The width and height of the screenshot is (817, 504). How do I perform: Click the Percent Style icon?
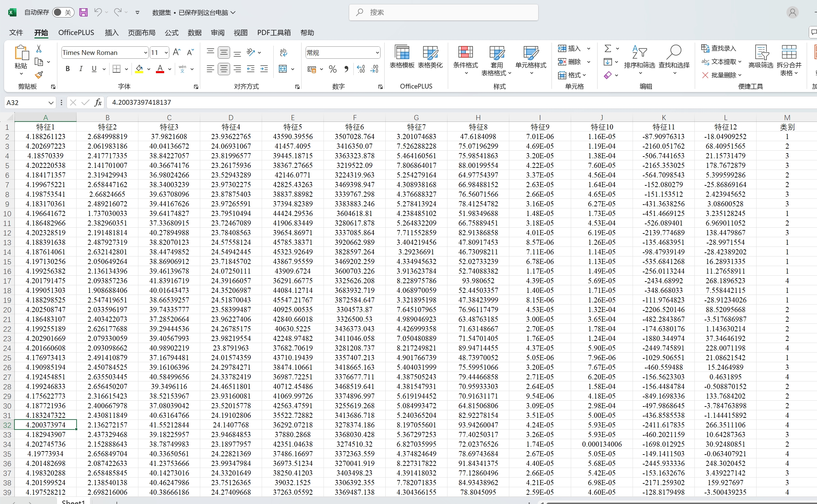(x=332, y=69)
